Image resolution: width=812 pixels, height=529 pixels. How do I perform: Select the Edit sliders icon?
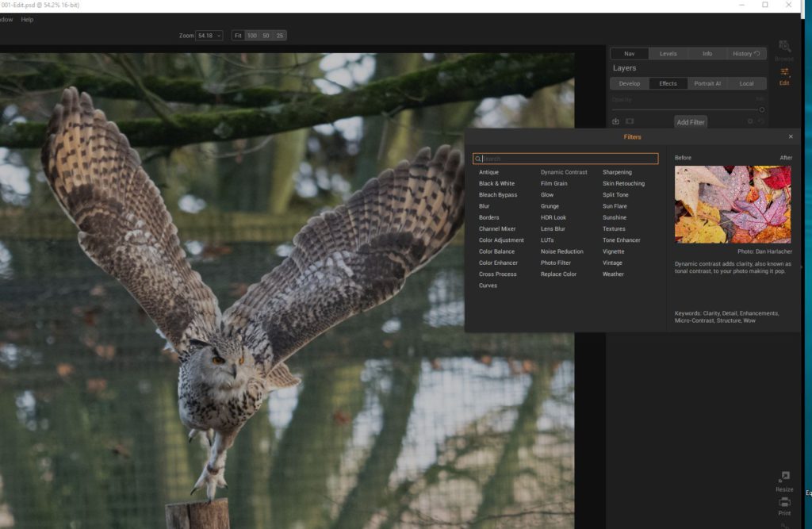tap(784, 73)
